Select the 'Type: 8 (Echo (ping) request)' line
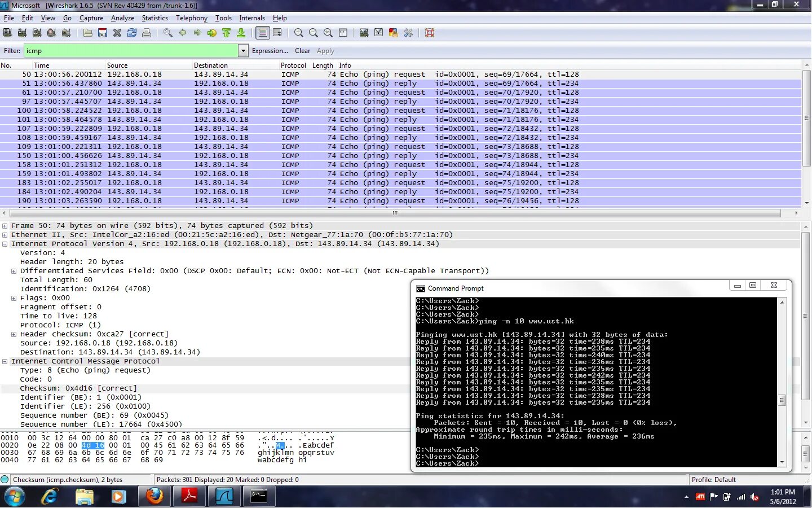This screenshot has width=812, height=508. [85, 370]
